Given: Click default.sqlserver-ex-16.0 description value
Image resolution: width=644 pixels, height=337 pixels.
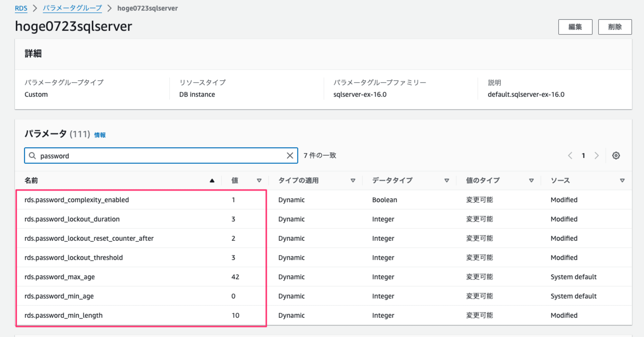Looking at the screenshot, I should [x=526, y=94].
